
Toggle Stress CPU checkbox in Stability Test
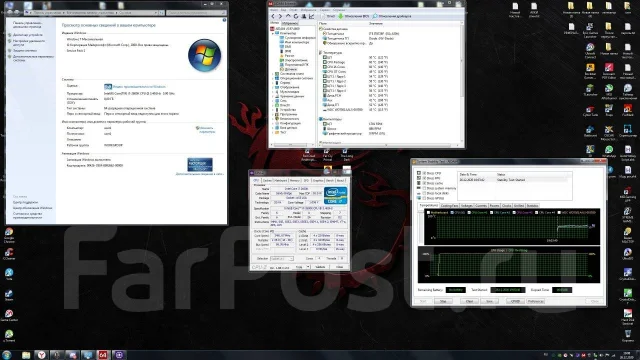(424, 173)
